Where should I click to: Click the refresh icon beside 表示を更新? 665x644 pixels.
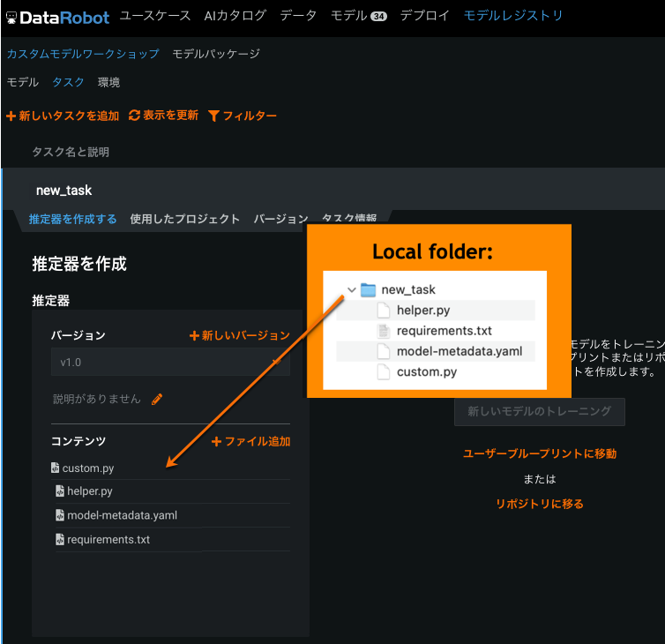134,116
